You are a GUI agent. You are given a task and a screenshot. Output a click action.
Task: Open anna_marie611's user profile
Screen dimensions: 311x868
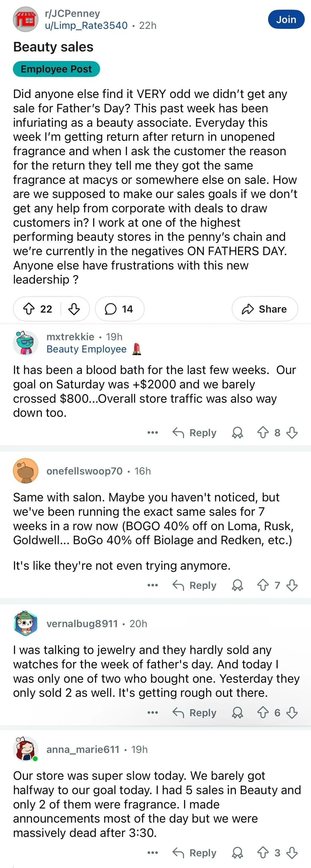(83, 750)
